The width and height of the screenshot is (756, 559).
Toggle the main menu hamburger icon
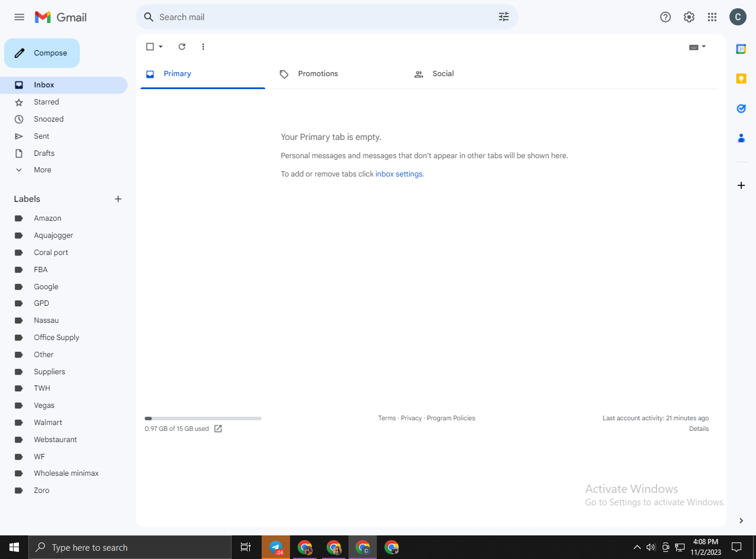19,17
